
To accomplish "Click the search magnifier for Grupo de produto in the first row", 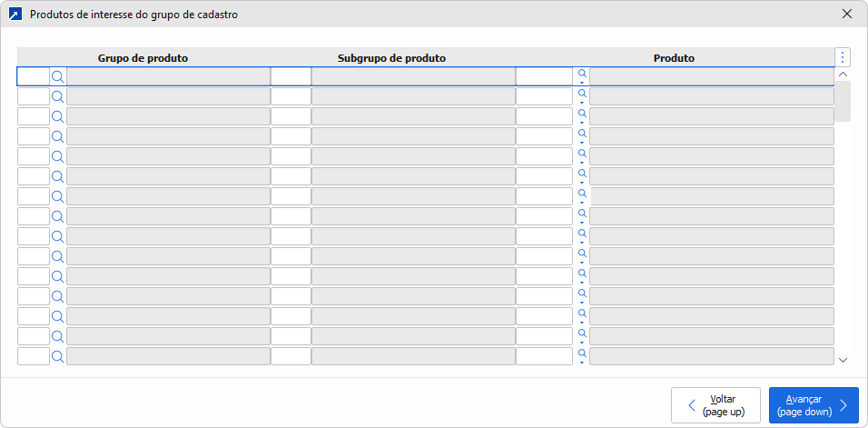I will pyautogui.click(x=57, y=76).
